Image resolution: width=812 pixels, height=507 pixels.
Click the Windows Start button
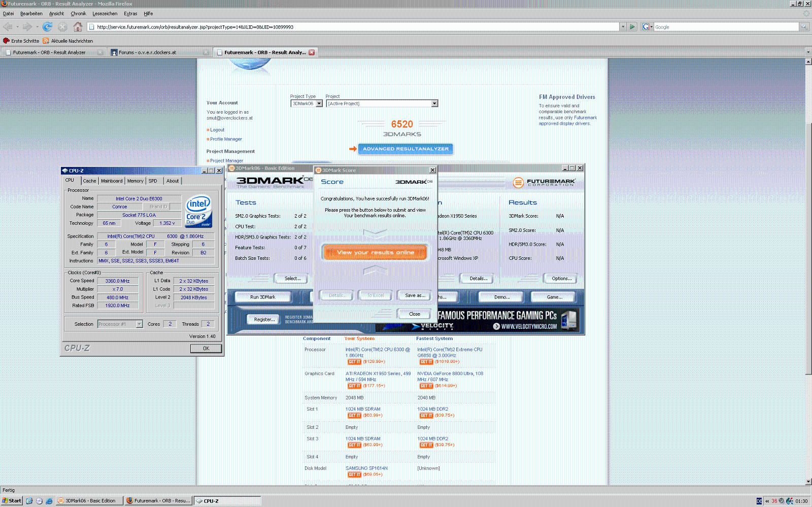click(x=12, y=500)
